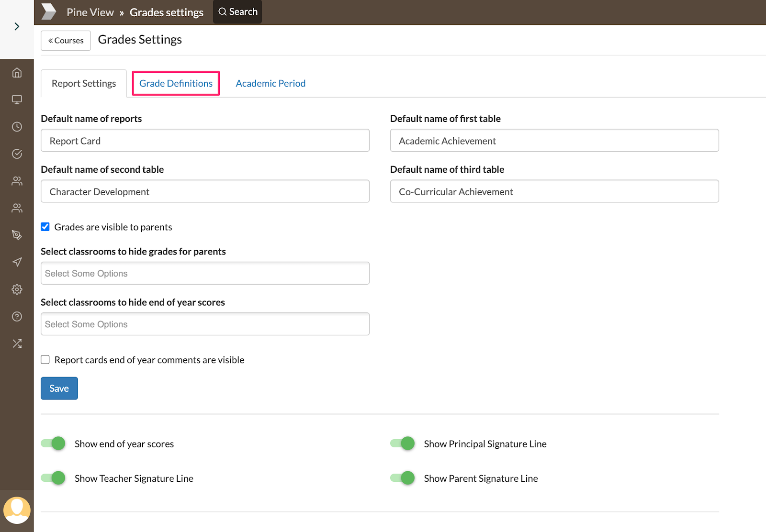766x532 pixels.
Task: Open the check-circle icon in sidebar
Action: coord(17,154)
